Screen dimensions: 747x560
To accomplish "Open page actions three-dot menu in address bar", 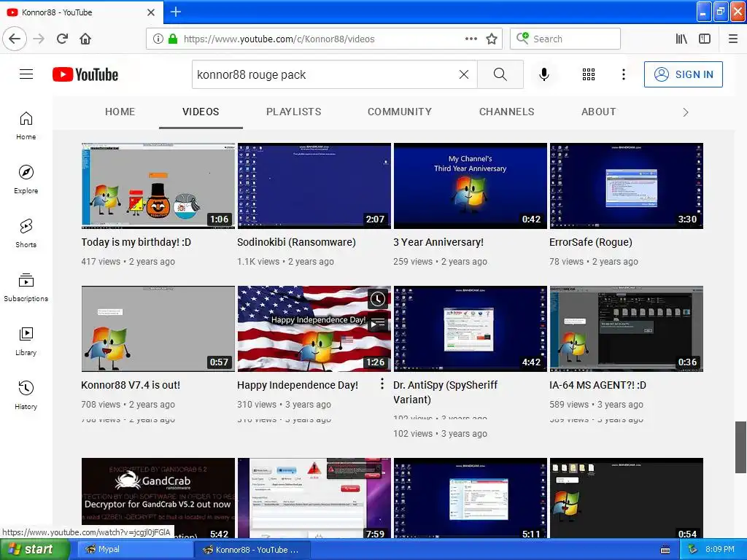I will pos(471,39).
